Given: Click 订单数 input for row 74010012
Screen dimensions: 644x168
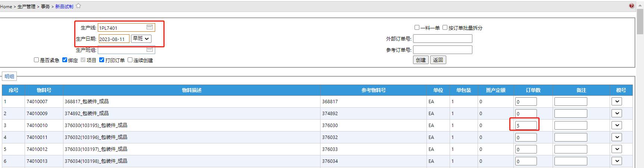Looking at the screenshot, I should coord(526,149).
